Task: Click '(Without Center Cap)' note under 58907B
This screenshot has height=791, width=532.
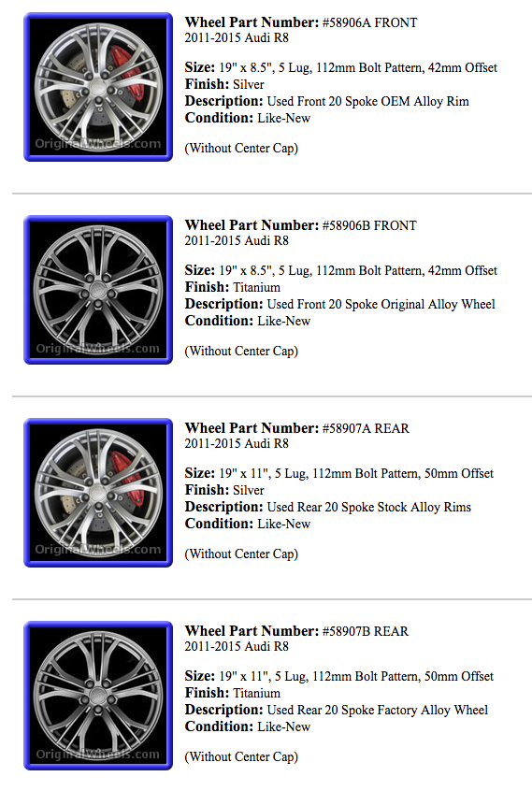Action: pyautogui.click(x=241, y=756)
